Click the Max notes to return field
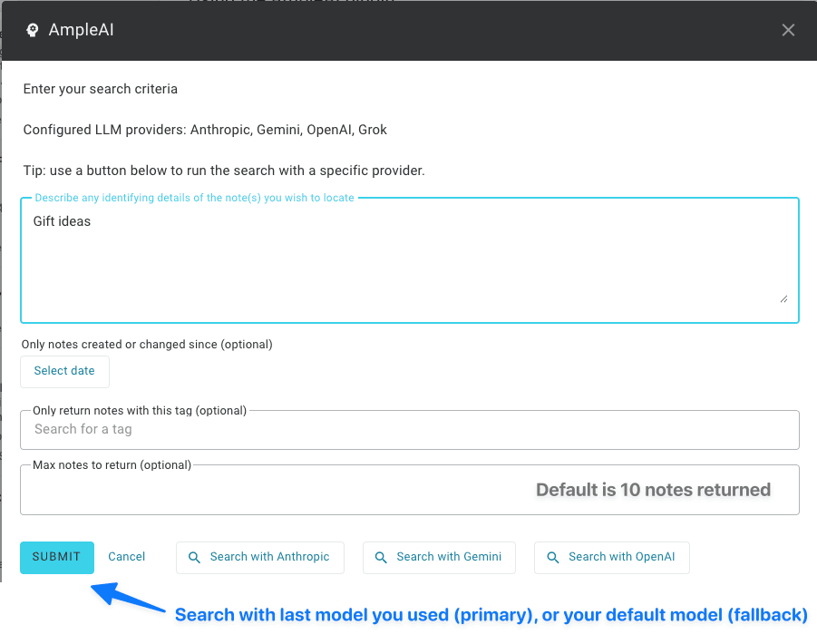The width and height of the screenshot is (817, 644). [272, 491]
